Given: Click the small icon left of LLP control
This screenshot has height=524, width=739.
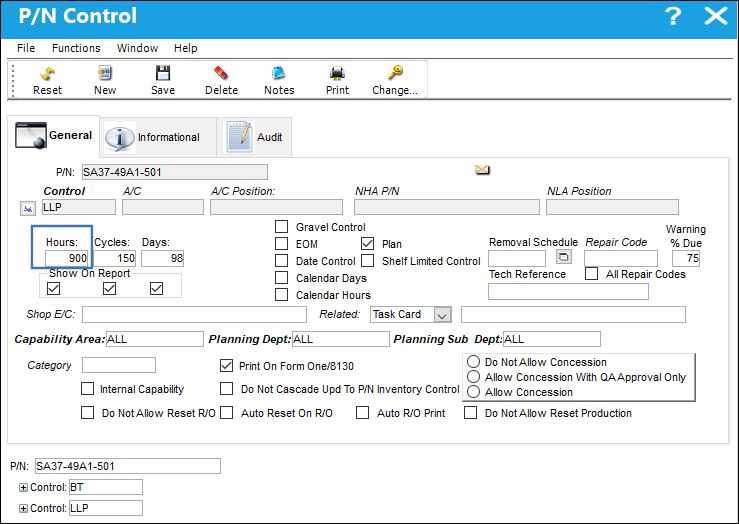Looking at the screenshot, I should point(28,208).
